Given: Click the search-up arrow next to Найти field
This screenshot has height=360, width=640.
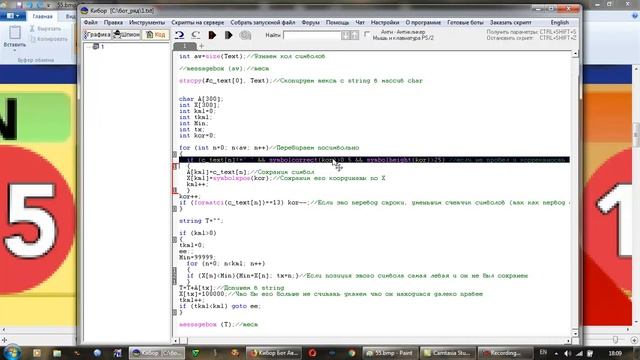Looking at the screenshot, I should coord(355,36).
